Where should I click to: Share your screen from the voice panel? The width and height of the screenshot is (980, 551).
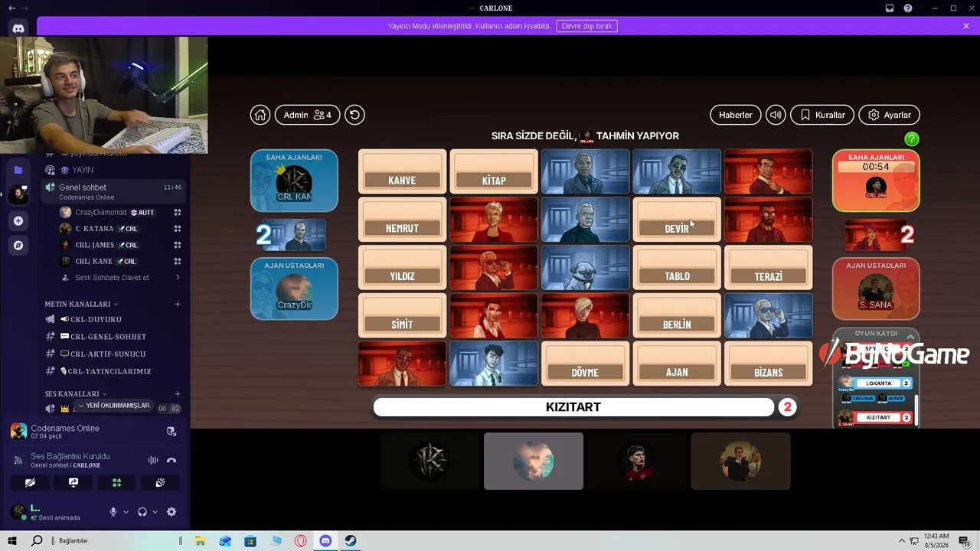click(73, 483)
